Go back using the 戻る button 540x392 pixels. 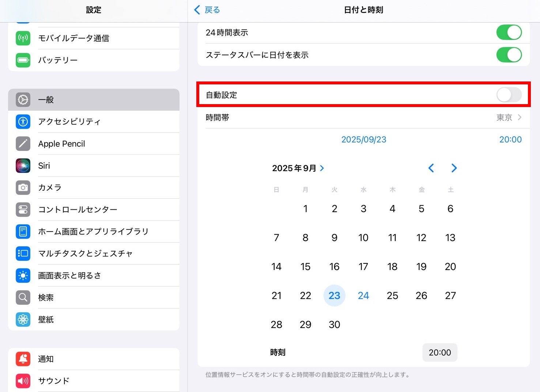[207, 10]
